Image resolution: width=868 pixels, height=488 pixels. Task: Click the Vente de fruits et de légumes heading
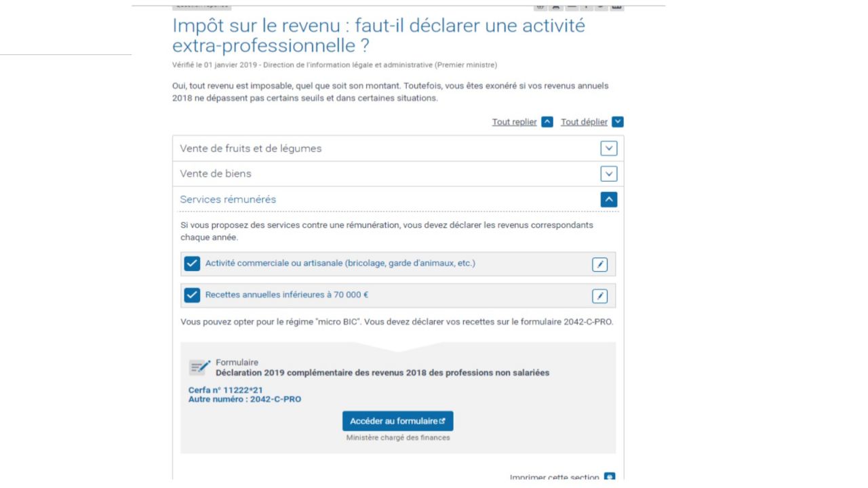click(x=250, y=148)
